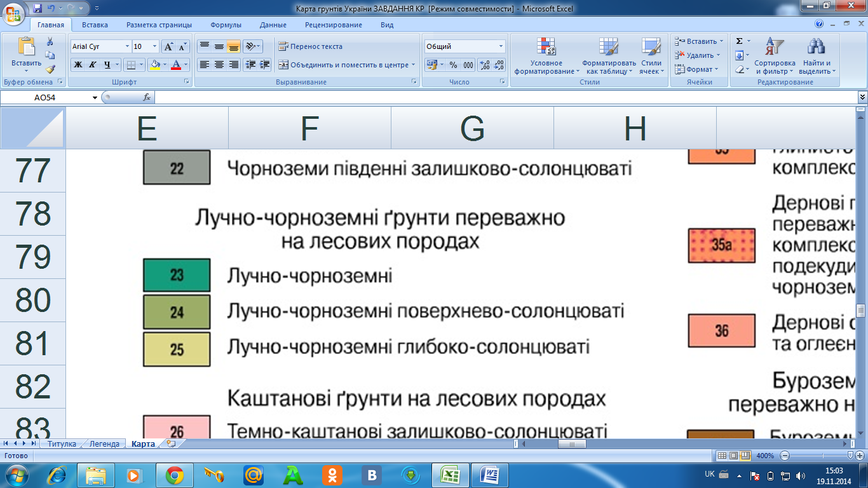Click the zoom slider in status bar
The height and width of the screenshot is (488, 868).
[x=851, y=456]
